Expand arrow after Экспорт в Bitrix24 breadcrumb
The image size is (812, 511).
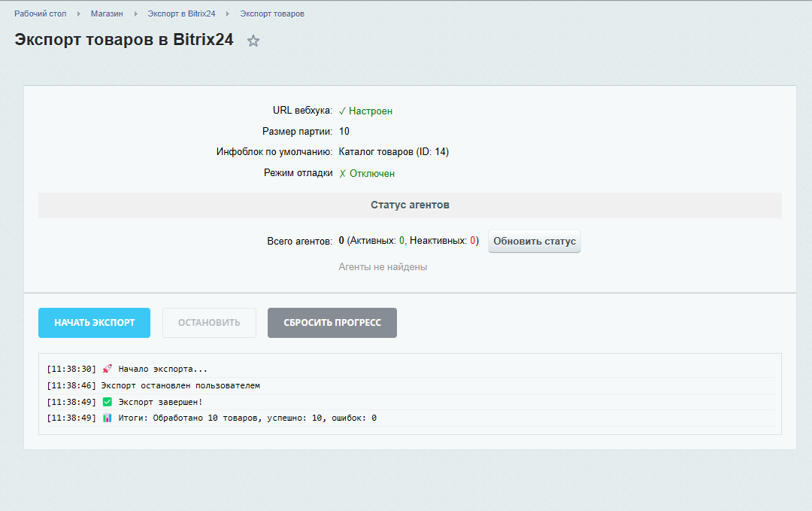227,14
